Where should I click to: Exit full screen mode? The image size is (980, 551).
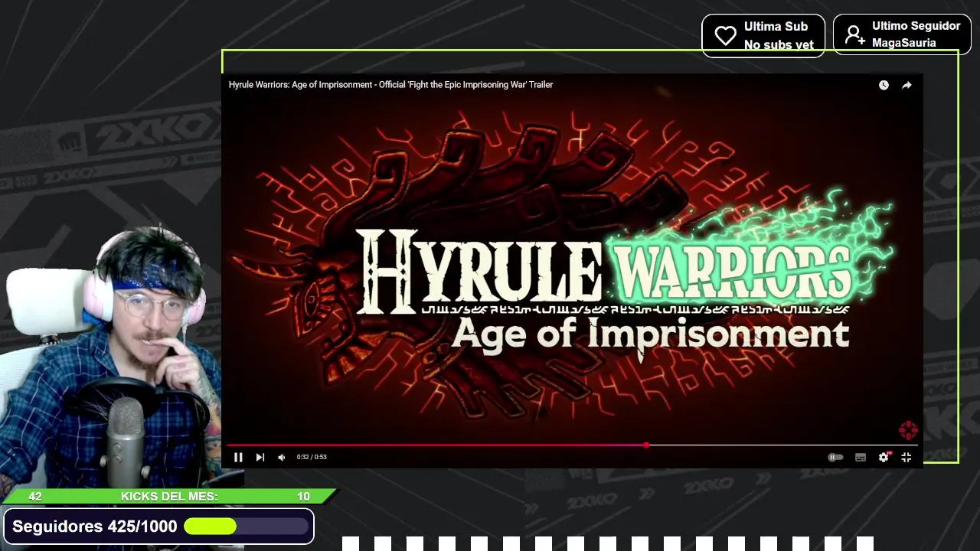coord(906,457)
